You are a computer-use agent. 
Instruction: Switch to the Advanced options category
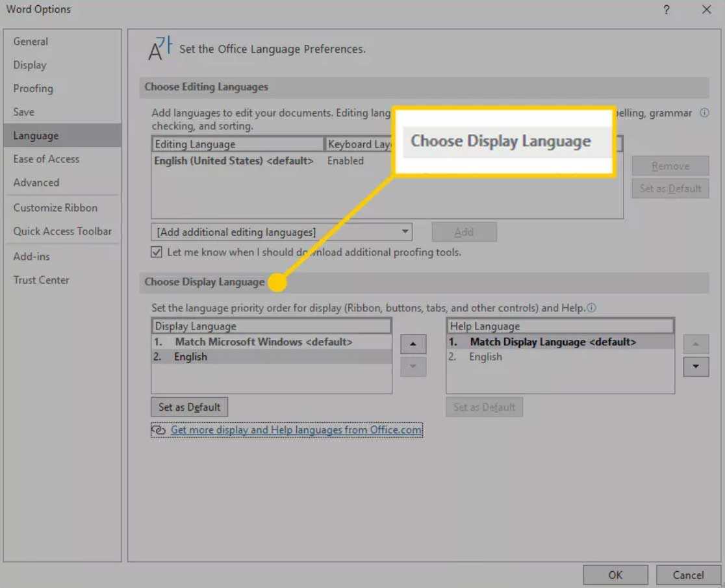pyautogui.click(x=36, y=183)
